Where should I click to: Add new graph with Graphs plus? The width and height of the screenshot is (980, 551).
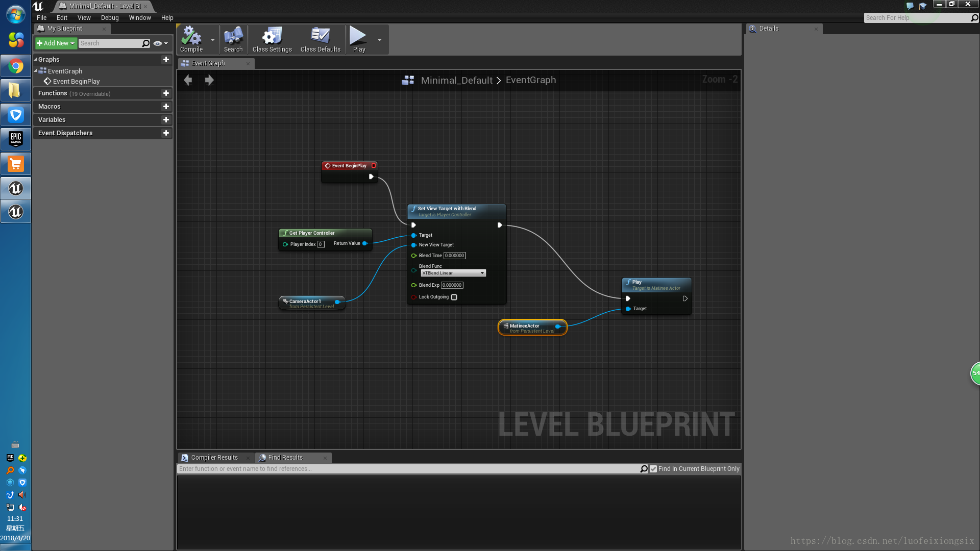coord(166,60)
